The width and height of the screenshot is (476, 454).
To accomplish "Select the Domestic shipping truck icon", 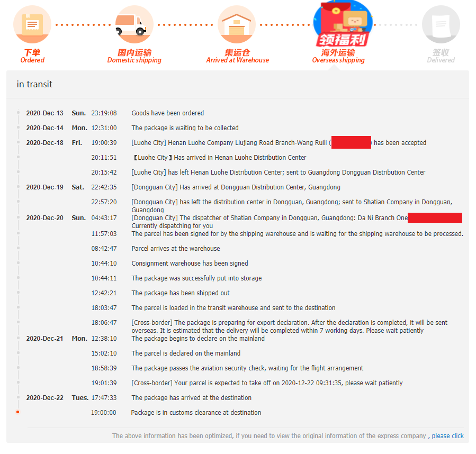I will click(134, 24).
